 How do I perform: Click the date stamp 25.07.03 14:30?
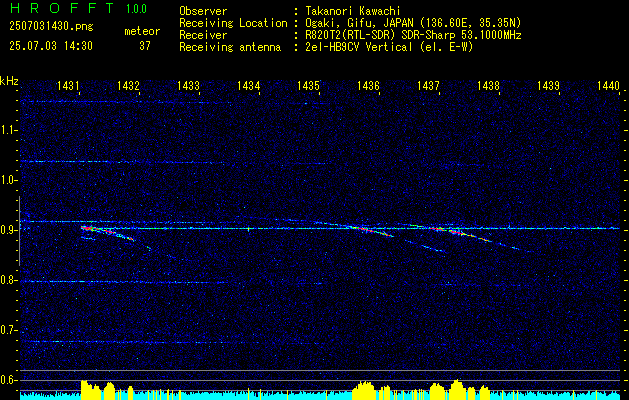(51, 46)
